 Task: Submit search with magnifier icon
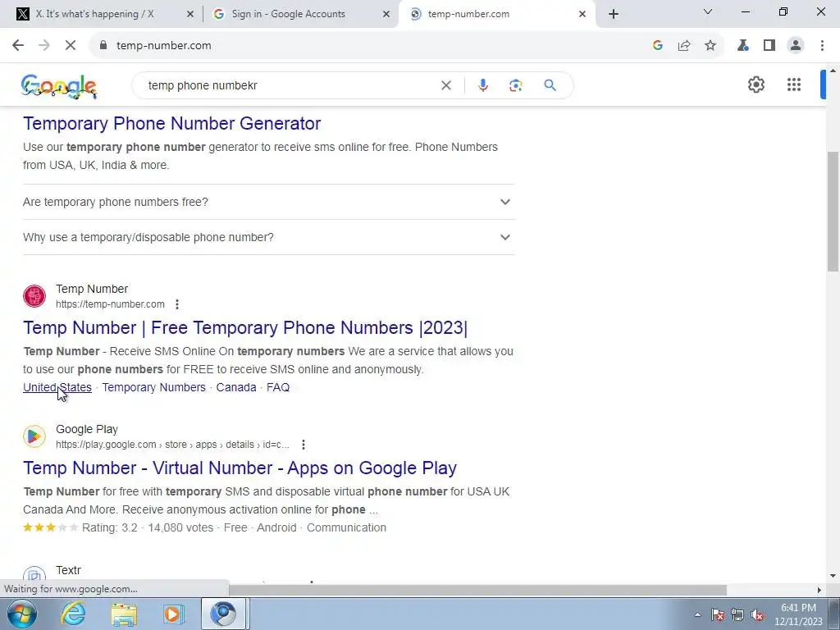pos(550,85)
